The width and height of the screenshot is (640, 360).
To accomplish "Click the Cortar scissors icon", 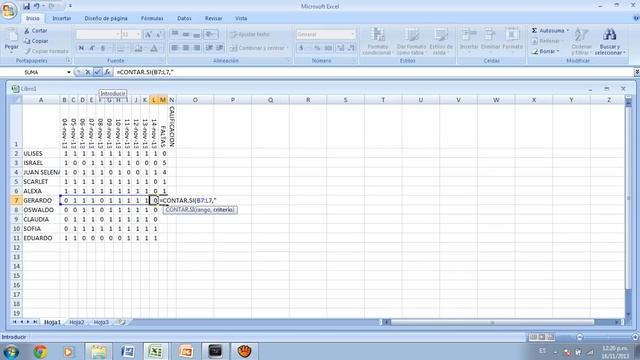I will 27,31.
